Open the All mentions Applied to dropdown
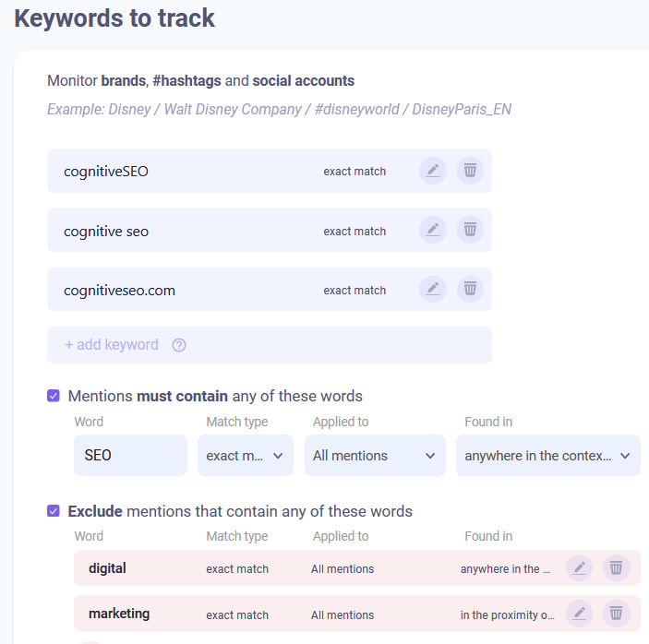This screenshot has width=649, height=644. coord(375,456)
